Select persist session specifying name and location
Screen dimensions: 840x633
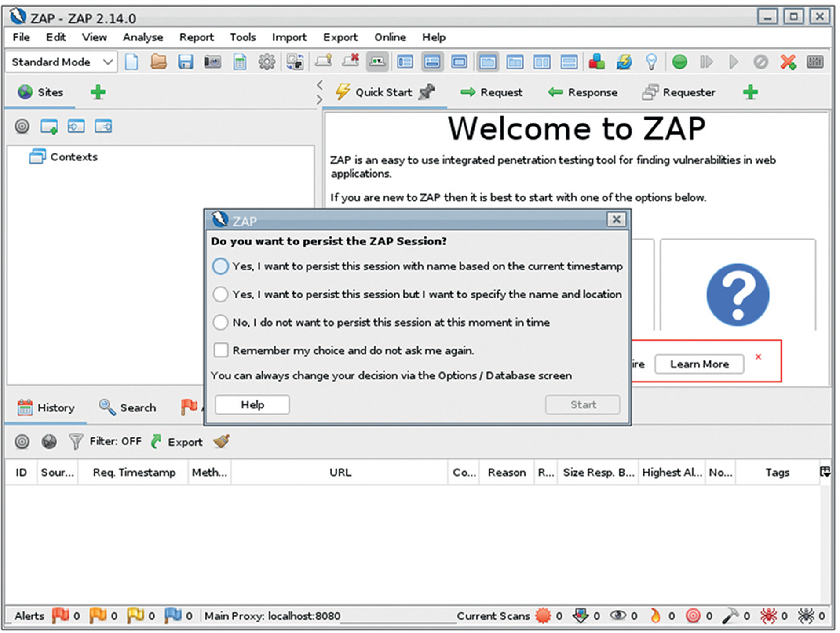pyautogui.click(x=417, y=294)
